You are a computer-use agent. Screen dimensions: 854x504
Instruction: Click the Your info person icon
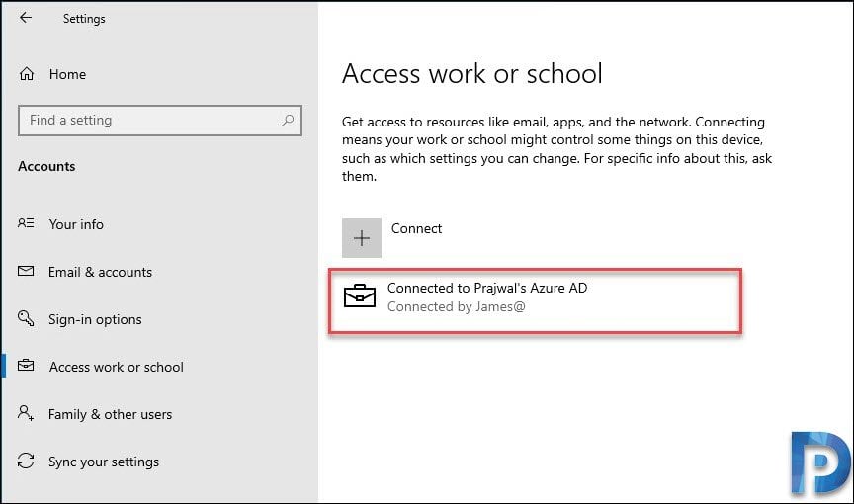(26, 223)
